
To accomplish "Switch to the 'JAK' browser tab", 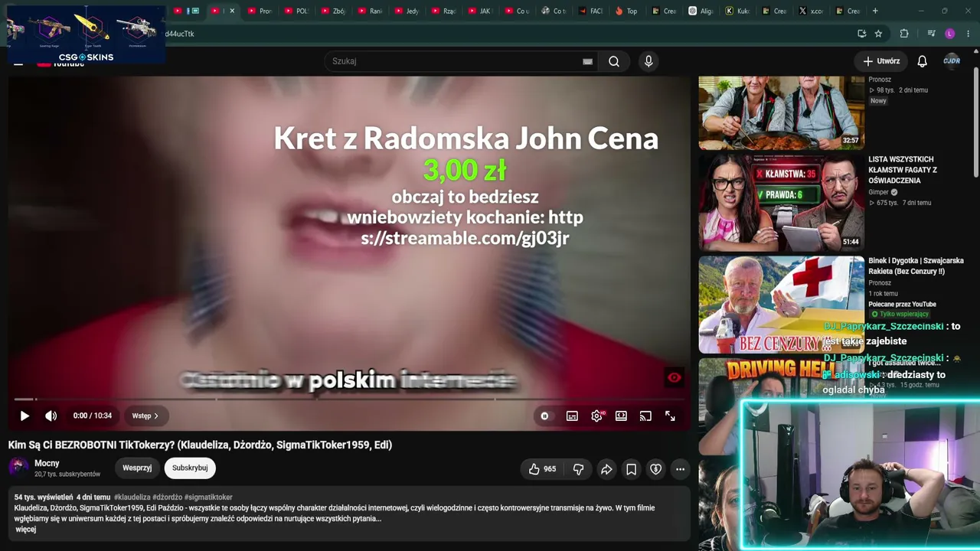I will tap(480, 11).
